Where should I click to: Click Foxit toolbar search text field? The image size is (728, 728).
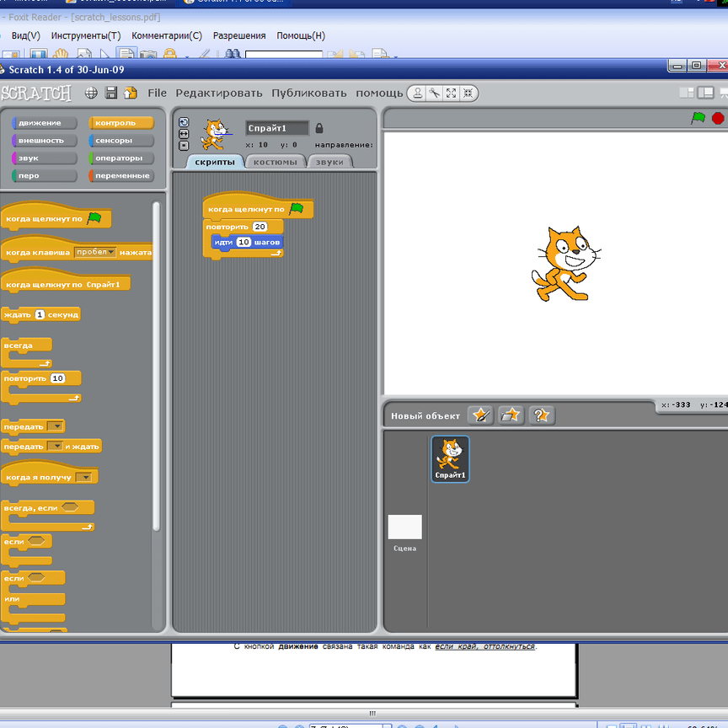(x=283, y=54)
